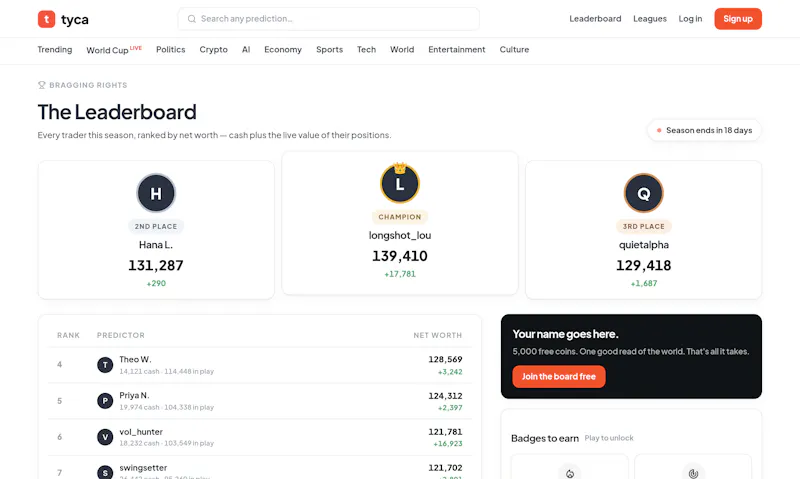The image size is (800, 479).
Task: Click Priya N.'s net worth 124,312
Action: 445,396
